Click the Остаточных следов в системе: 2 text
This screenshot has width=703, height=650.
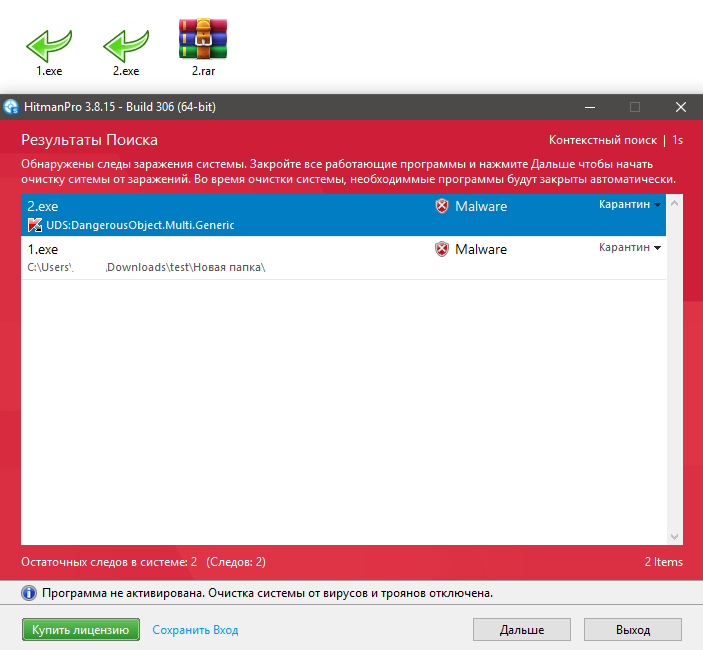109,562
